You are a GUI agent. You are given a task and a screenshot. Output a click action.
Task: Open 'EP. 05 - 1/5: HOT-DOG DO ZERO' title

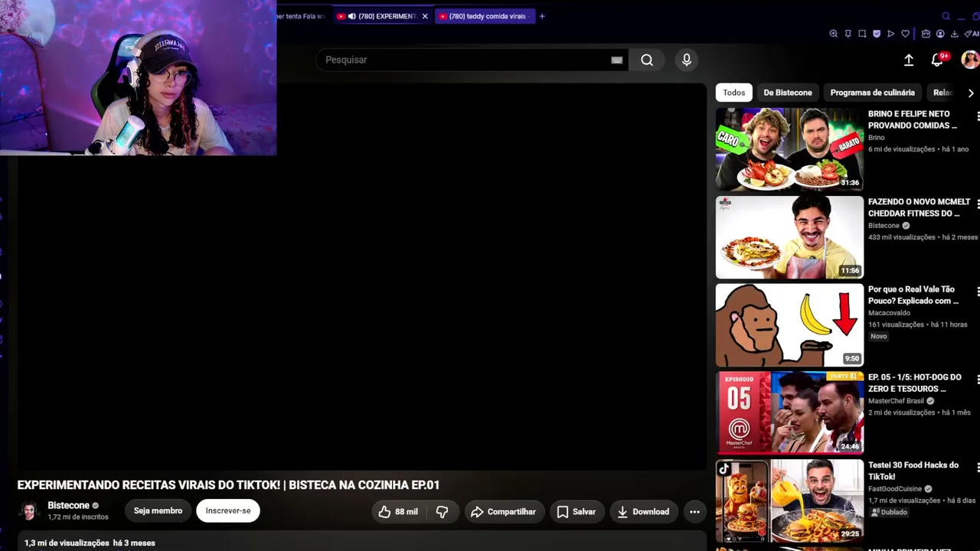click(915, 383)
